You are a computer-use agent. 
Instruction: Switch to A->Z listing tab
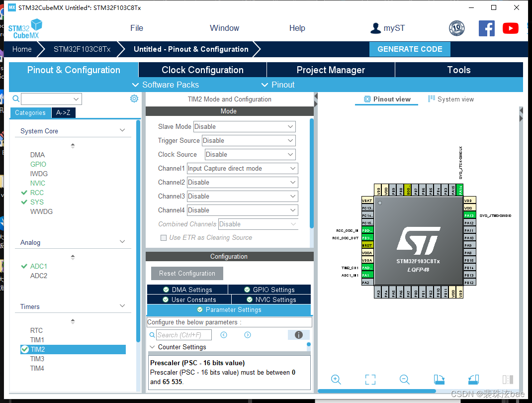[64, 112]
